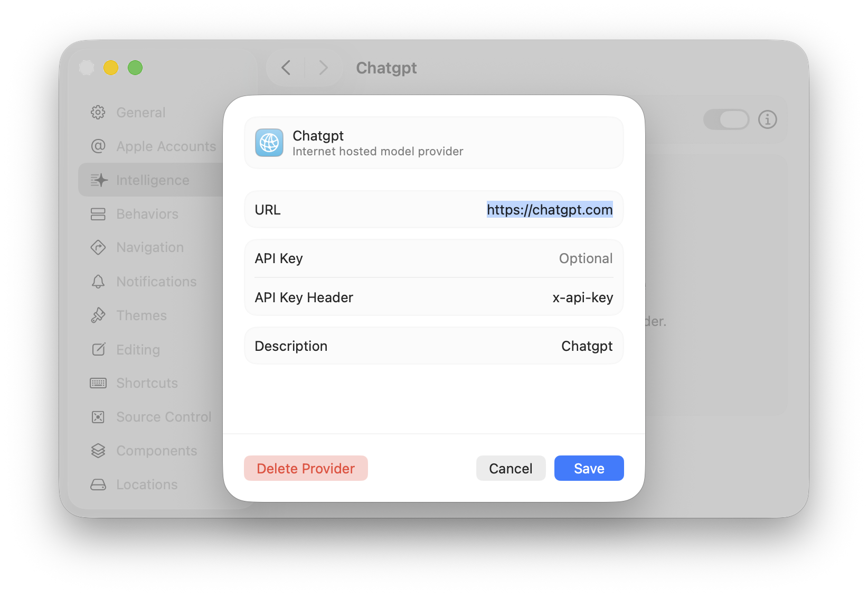Click the Shortcuts keyboard icon
This screenshot has height=596, width=868.
(x=98, y=383)
